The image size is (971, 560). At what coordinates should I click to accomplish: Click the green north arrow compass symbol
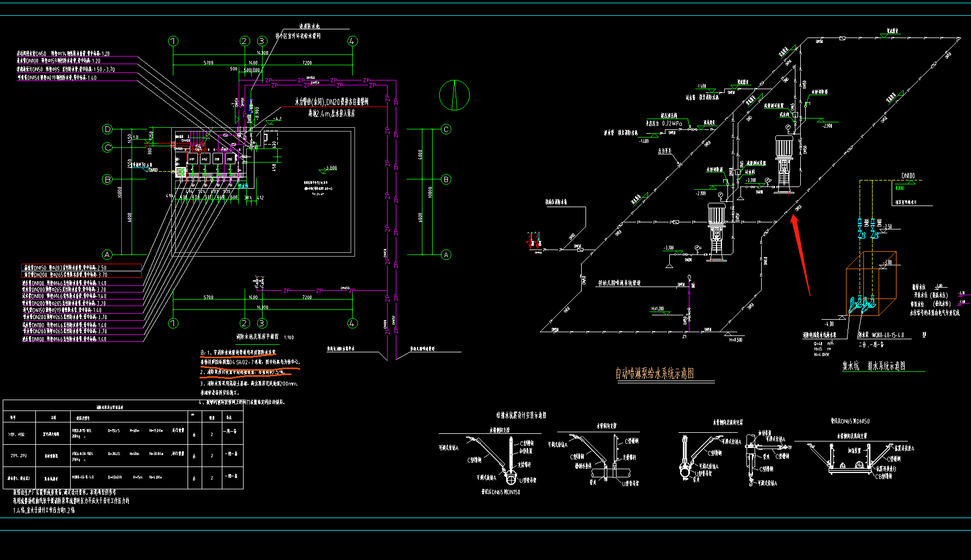tap(454, 95)
